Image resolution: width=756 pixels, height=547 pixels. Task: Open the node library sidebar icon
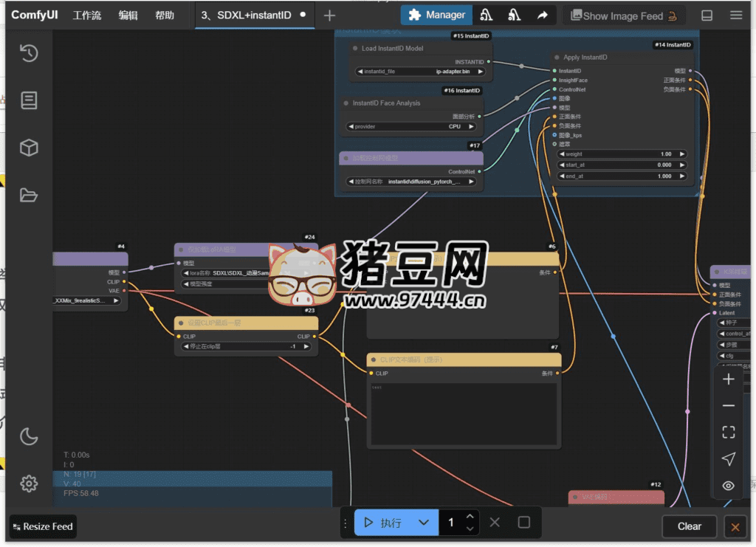[x=29, y=100]
